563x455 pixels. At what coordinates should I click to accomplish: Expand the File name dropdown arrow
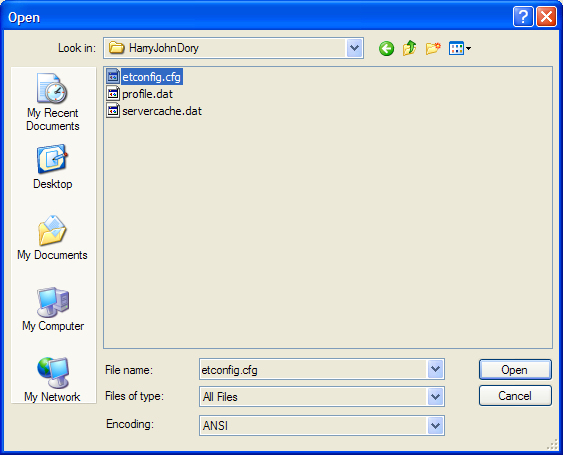[x=435, y=369]
